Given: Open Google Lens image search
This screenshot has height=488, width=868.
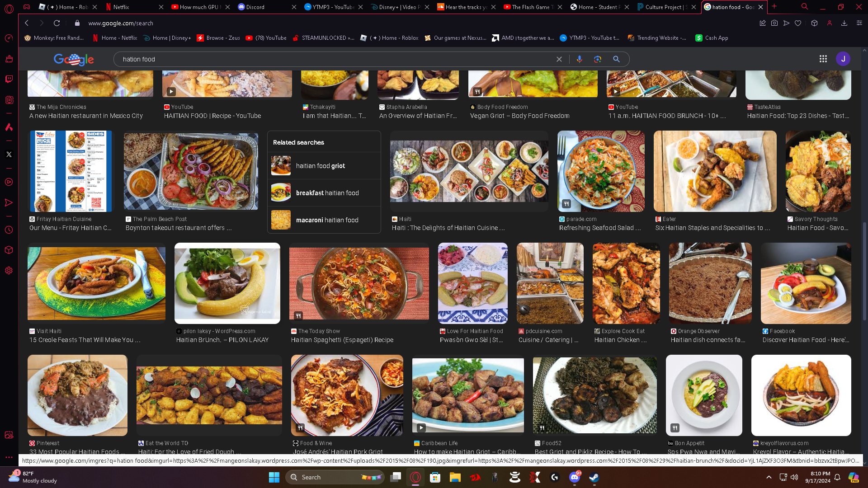Looking at the screenshot, I should point(598,59).
